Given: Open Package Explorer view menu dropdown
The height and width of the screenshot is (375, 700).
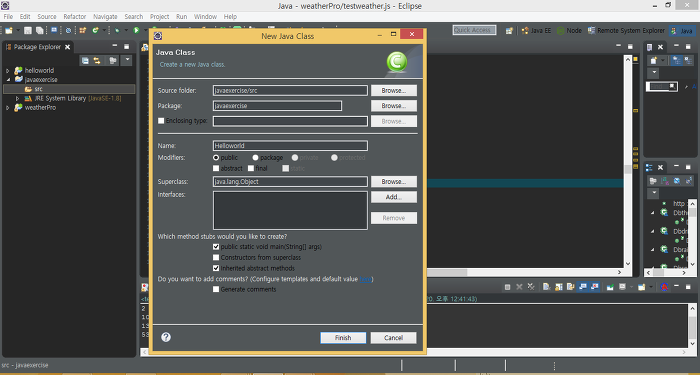Looking at the screenshot, I should [128, 59].
